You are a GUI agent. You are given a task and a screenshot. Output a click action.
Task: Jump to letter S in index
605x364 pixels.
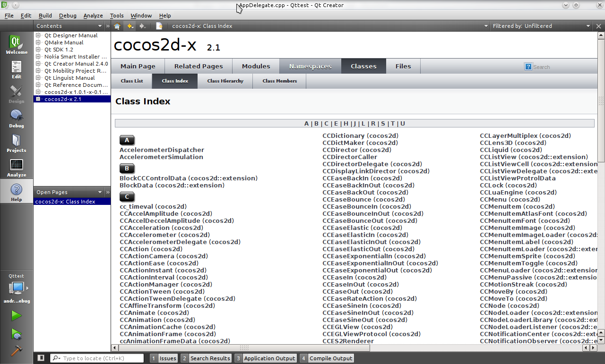click(383, 124)
